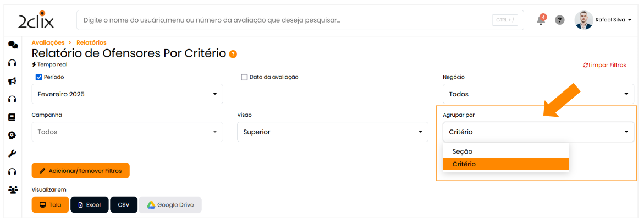Enable the Data da avaliação checkbox

pos(245,77)
